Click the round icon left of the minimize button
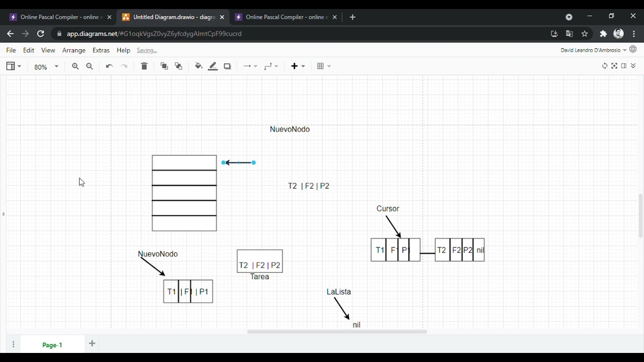Screen dimensions: 644x362 (569, 17)
